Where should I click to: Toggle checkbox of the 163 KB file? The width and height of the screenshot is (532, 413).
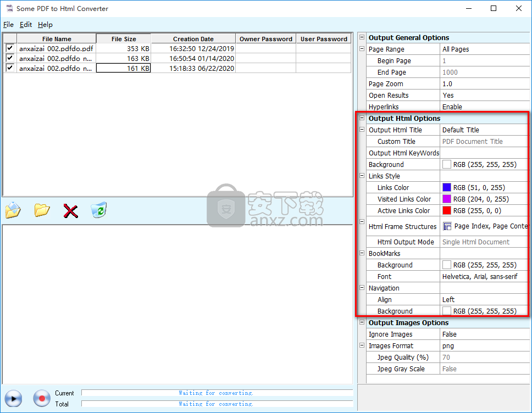click(x=10, y=58)
